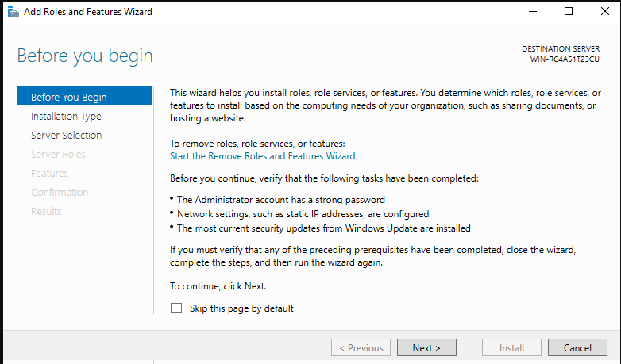This screenshot has width=621, height=364.
Task: Start the Remove Roles and Features Wizard
Action: tap(263, 156)
